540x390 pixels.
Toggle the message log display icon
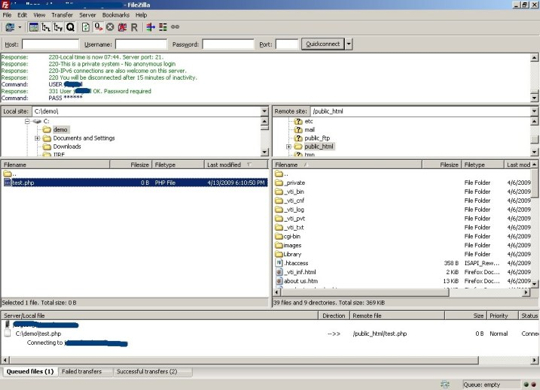(x=34, y=27)
